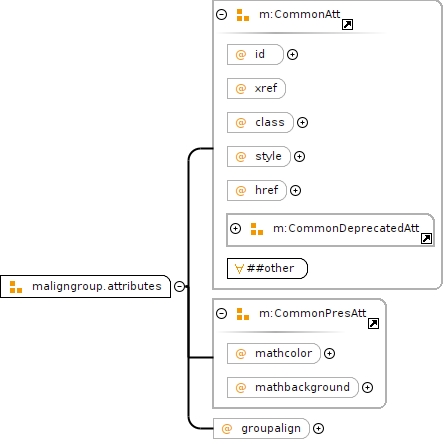
Task: Collapse maligngroup.attributes children
Action: (x=179, y=286)
